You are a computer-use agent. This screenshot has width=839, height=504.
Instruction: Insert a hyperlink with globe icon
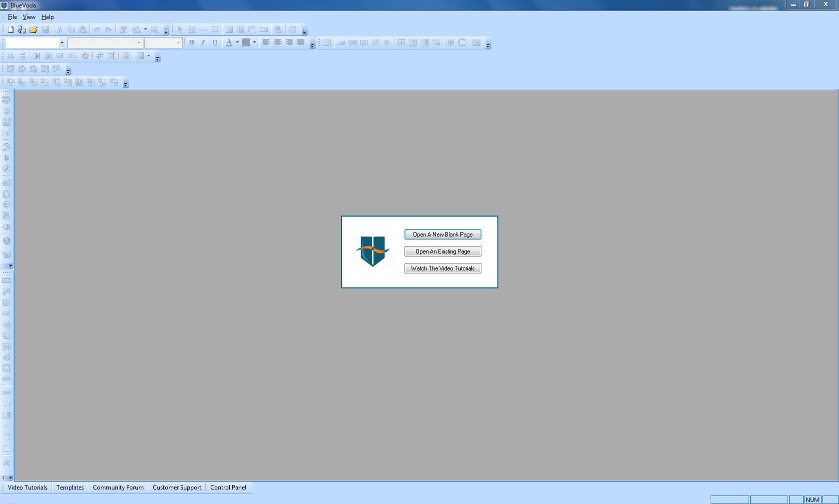pos(278,29)
